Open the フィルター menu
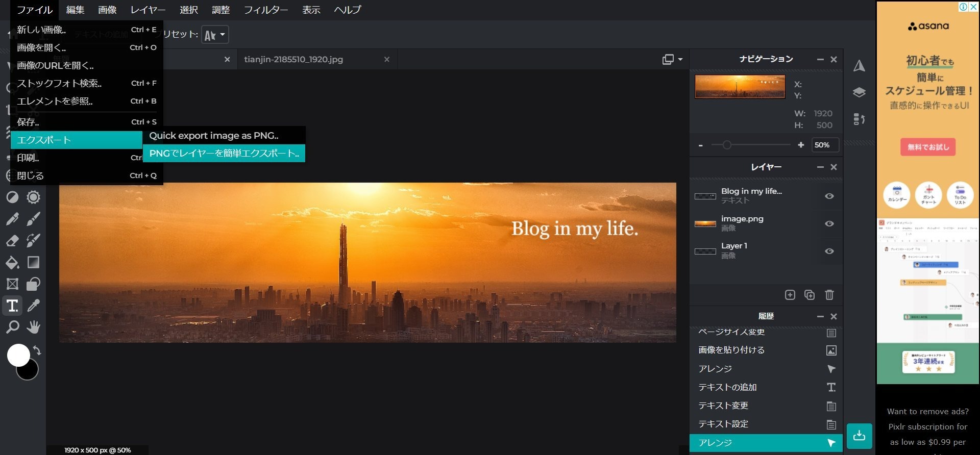Image resolution: width=980 pixels, height=455 pixels. 266,10
